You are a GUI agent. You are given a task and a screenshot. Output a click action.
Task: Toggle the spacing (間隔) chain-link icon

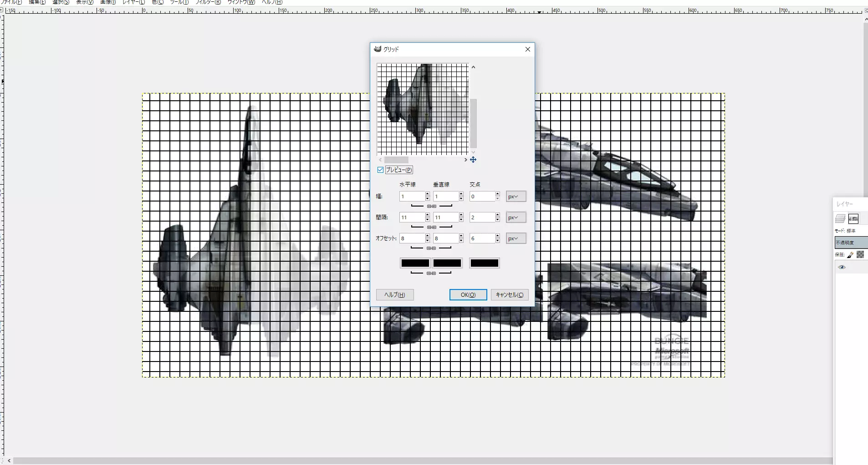point(432,227)
